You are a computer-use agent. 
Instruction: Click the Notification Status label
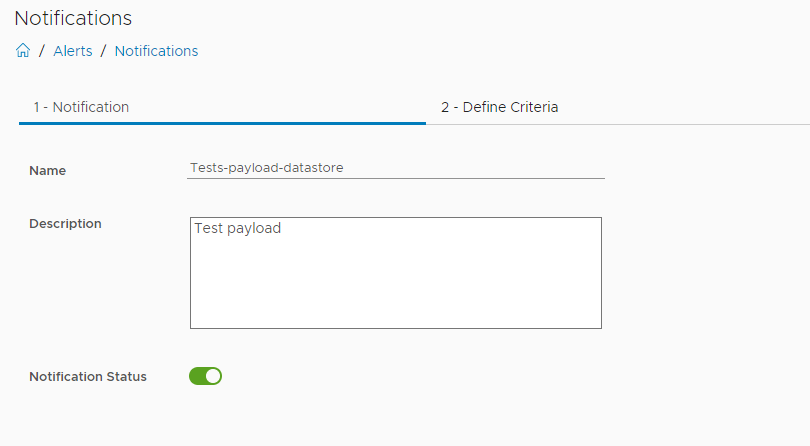[x=88, y=377]
